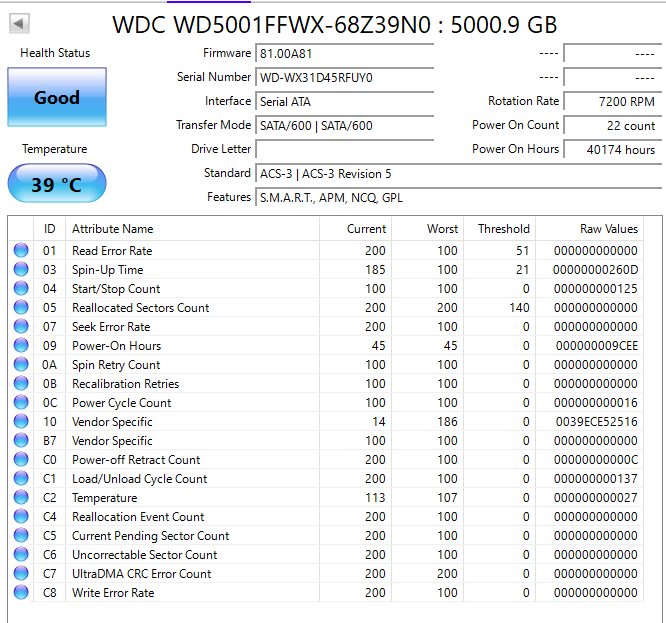This screenshot has width=666, height=623.
Task: Select the Load/Unload Cycle Count row
Action: coord(330,479)
